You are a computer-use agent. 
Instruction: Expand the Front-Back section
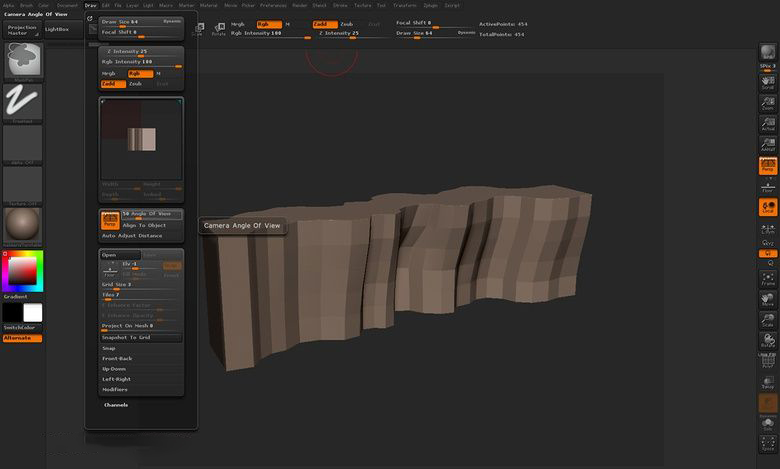coord(117,358)
